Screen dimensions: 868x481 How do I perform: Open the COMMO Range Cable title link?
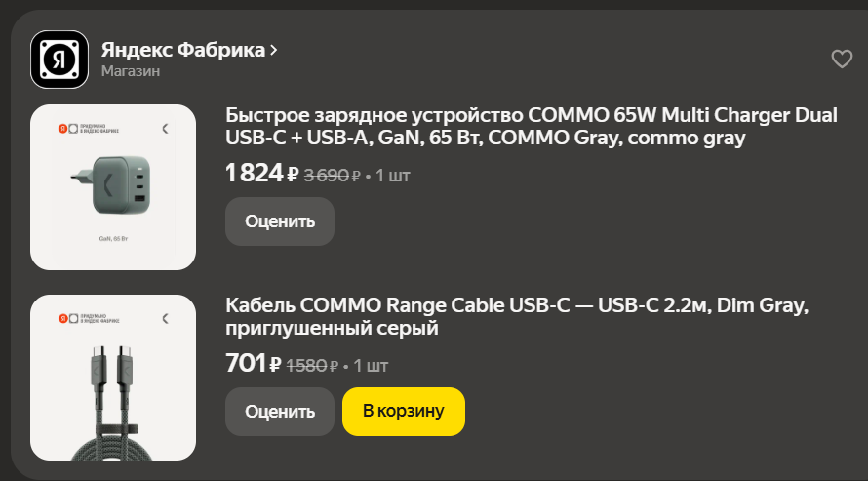coord(517,317)
